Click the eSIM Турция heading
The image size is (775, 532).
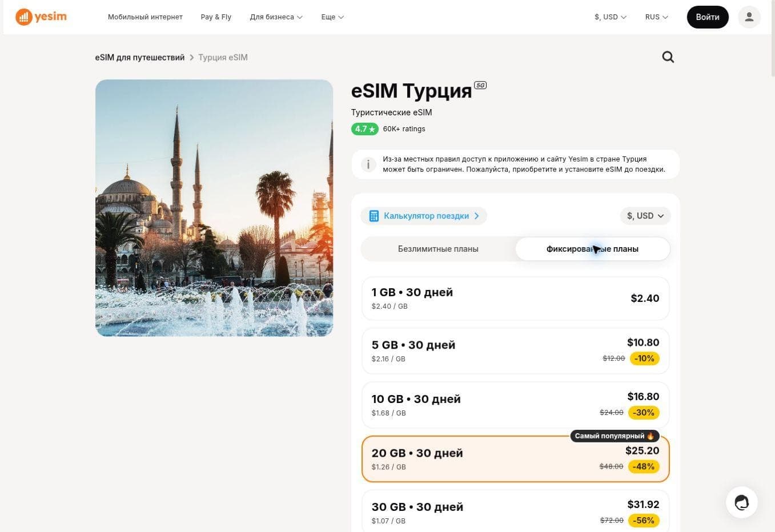(411, 91)
